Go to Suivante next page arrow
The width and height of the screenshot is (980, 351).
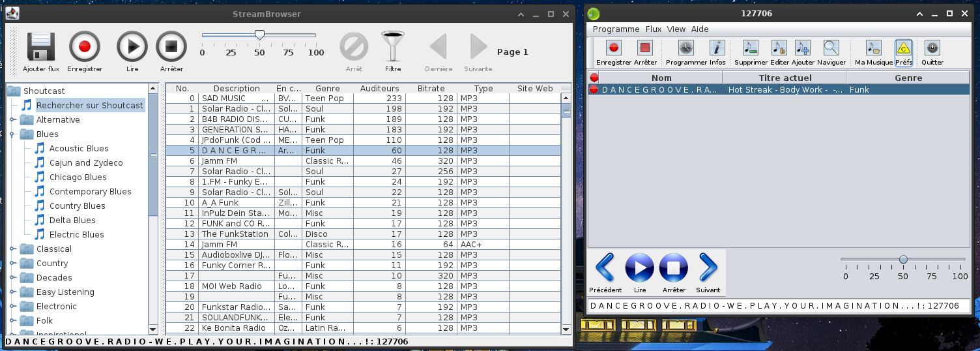pos(478,47)
